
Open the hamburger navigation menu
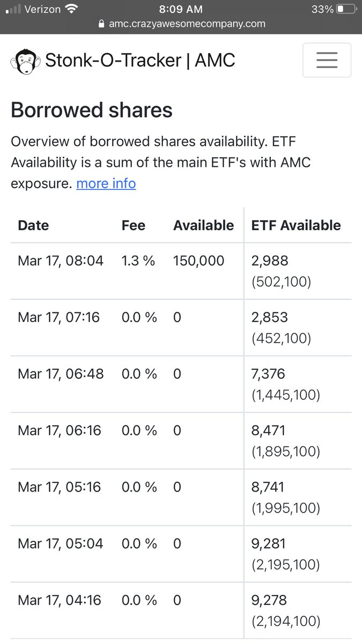coord(327,60)
